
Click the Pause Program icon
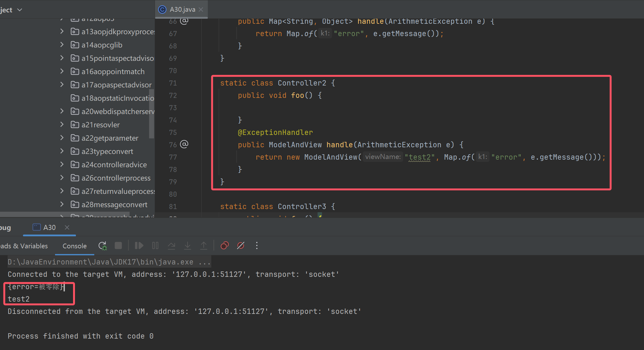pyautogui.click(x=155, y=246)
